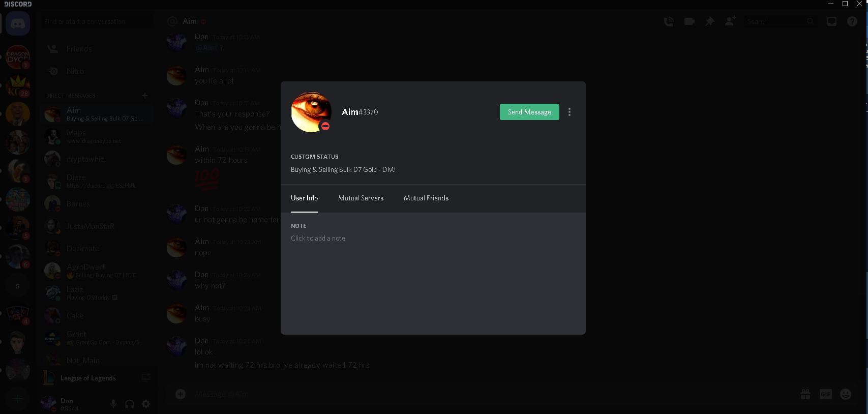Open the Nitro gift icon
The image size is (868, 414).
[805, 394]
